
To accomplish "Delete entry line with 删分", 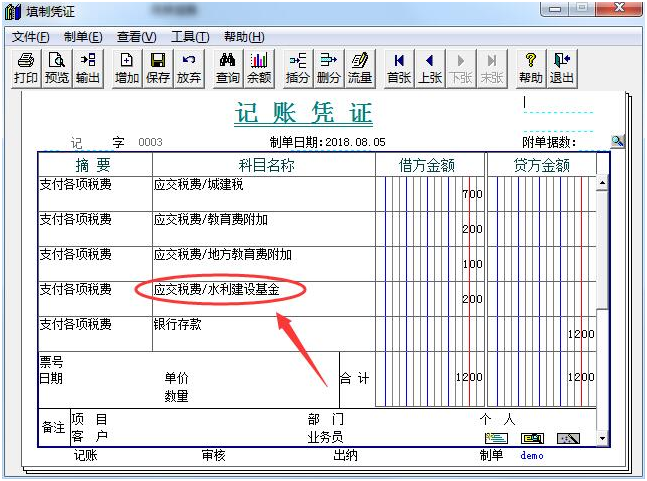I will 328,68.
